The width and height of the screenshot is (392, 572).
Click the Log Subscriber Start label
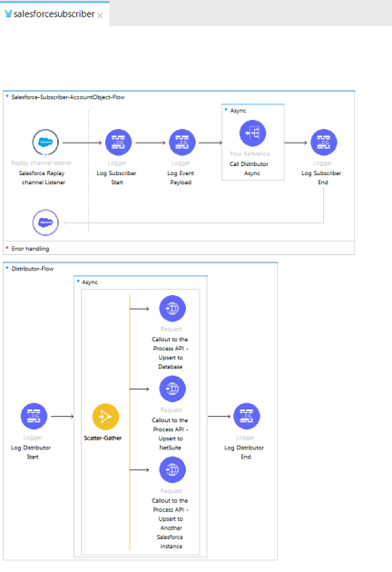coord(117,178)
